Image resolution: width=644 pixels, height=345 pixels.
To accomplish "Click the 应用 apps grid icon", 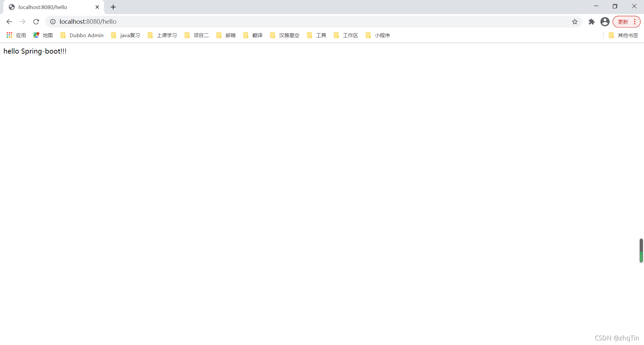I will click(9, 35).
